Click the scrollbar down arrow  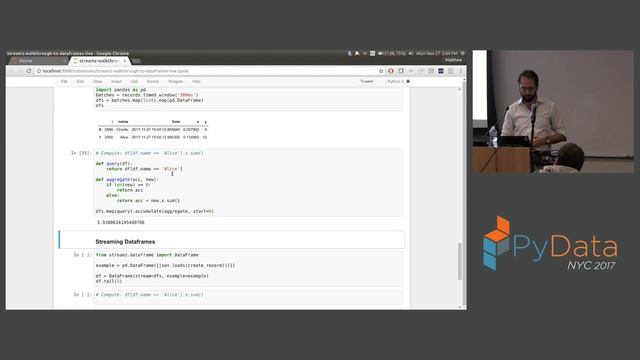460,307
